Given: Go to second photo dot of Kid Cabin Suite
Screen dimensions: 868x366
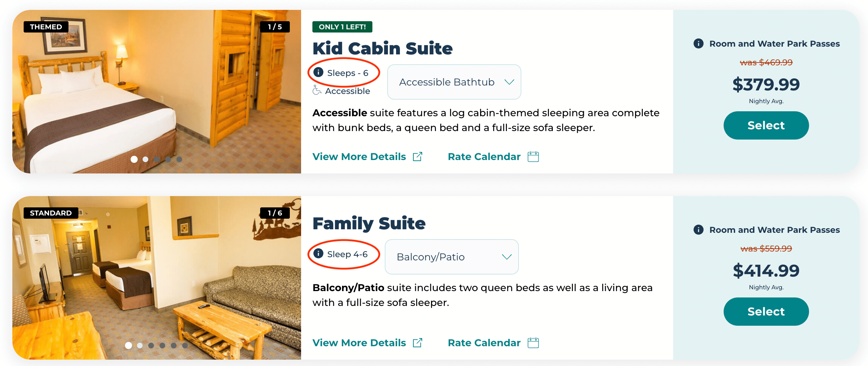Looking at the screenshot, I should coord(145,159).
